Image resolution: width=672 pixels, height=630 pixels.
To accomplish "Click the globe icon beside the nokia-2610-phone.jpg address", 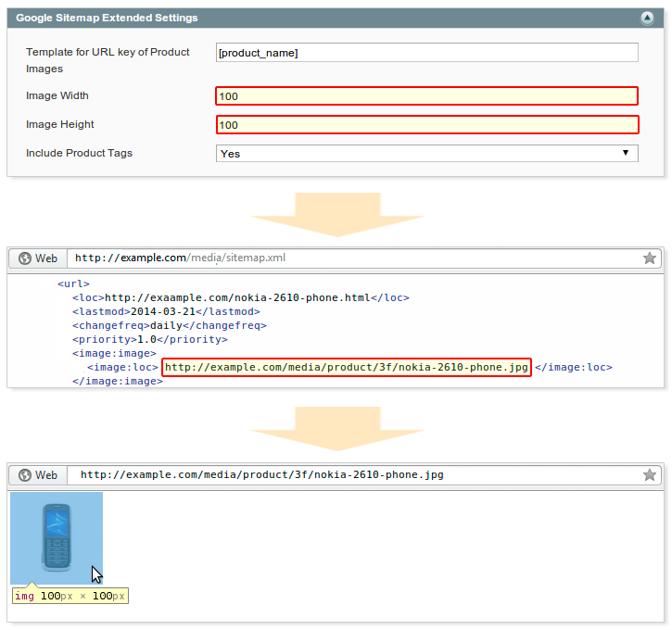I will click(25, 474).
